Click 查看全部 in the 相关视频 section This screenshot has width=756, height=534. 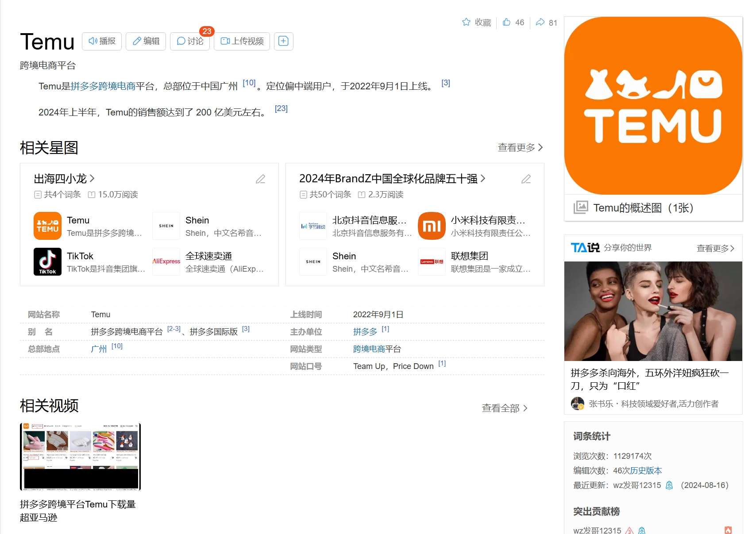coord(505,408)
